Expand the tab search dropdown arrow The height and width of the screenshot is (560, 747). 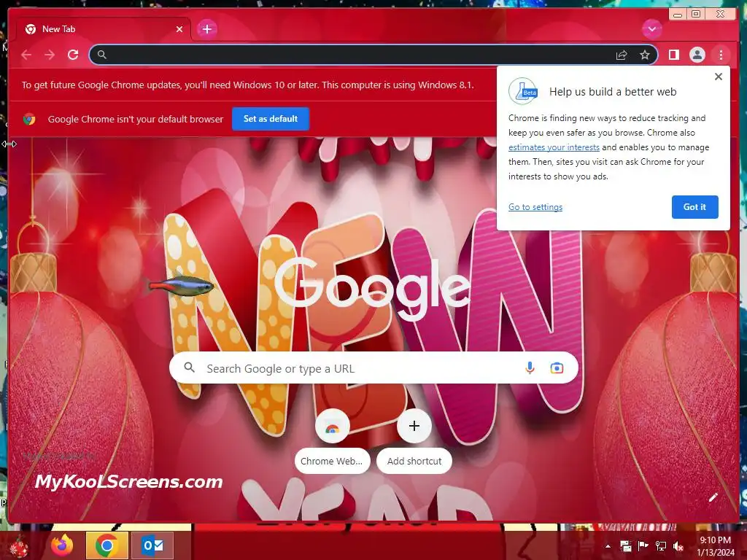click(651, 29)
